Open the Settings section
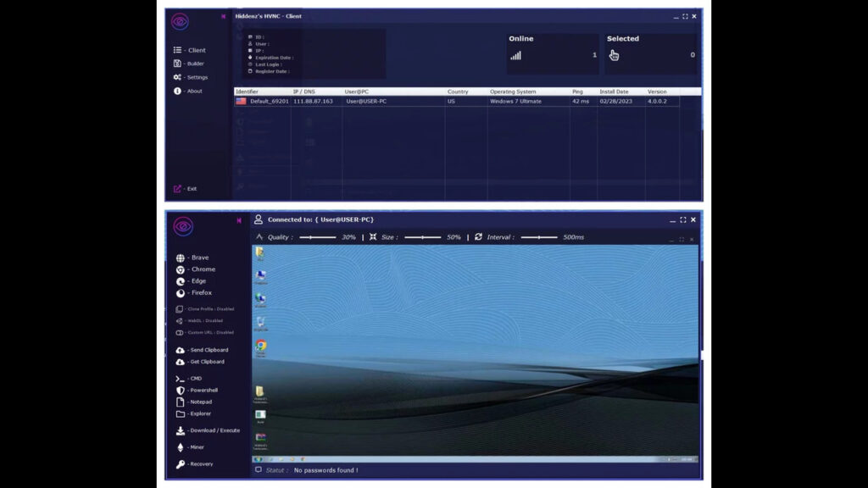This screenshot has height=488, width=868. pos(191,77)
